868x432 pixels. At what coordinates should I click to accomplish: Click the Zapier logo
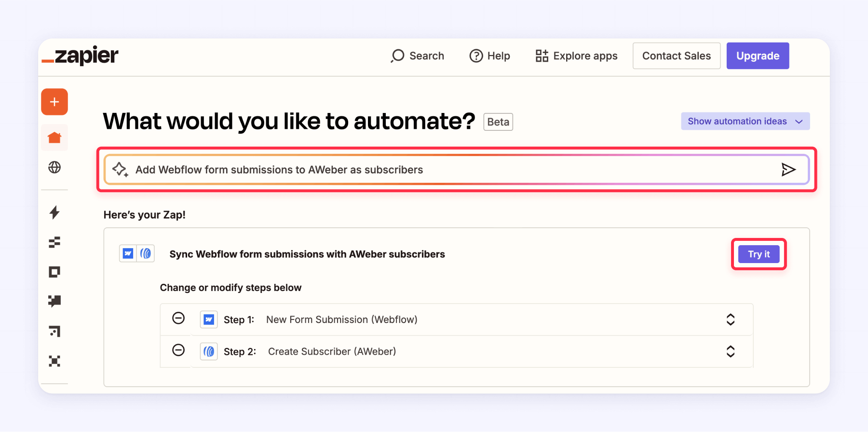click(80, 56)
